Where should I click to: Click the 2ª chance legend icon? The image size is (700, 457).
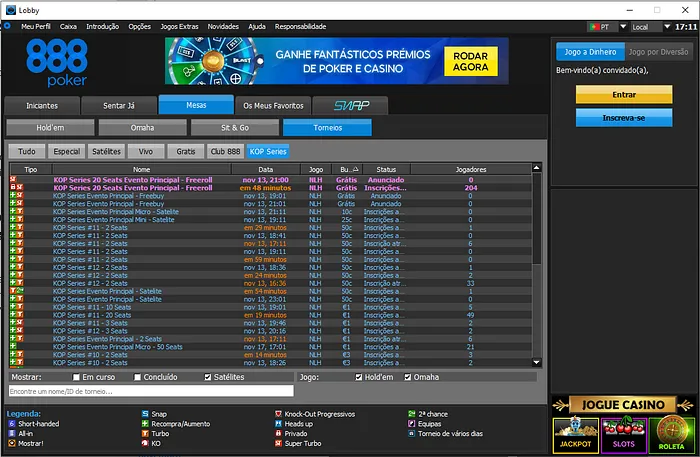(412, 414)
